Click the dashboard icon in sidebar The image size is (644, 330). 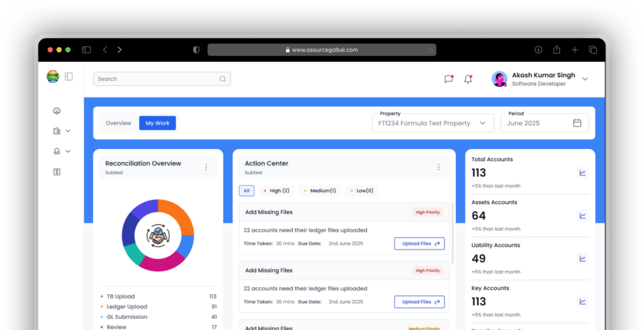pyautogui.click(x=57, y=111)
